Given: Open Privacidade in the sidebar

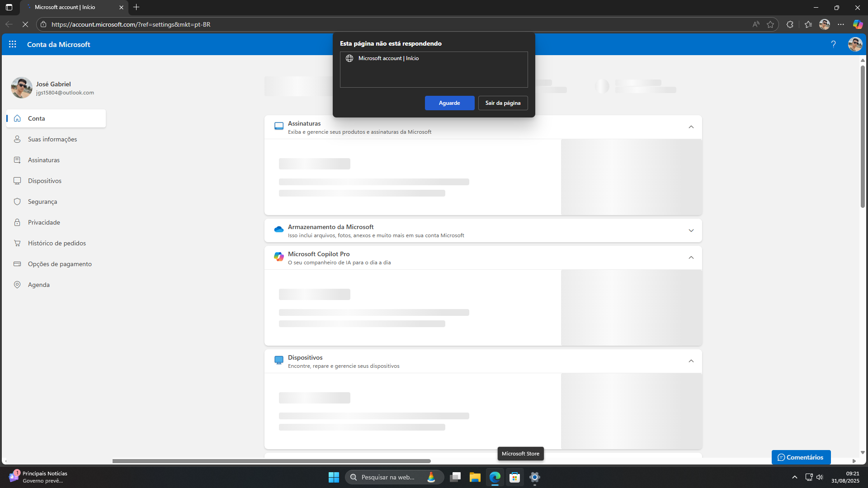Looking at the screenshot, I should [56, 222].
